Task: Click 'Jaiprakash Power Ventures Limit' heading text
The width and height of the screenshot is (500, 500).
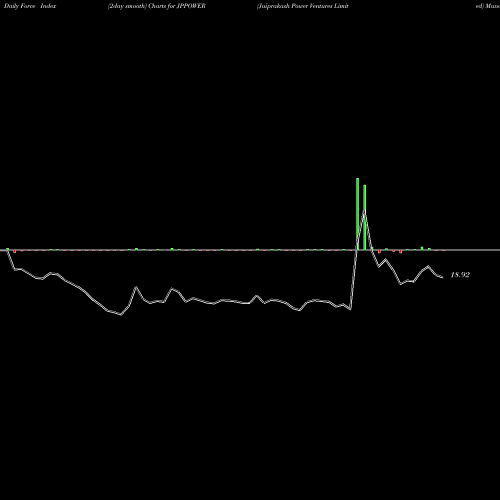Action: 303,6
